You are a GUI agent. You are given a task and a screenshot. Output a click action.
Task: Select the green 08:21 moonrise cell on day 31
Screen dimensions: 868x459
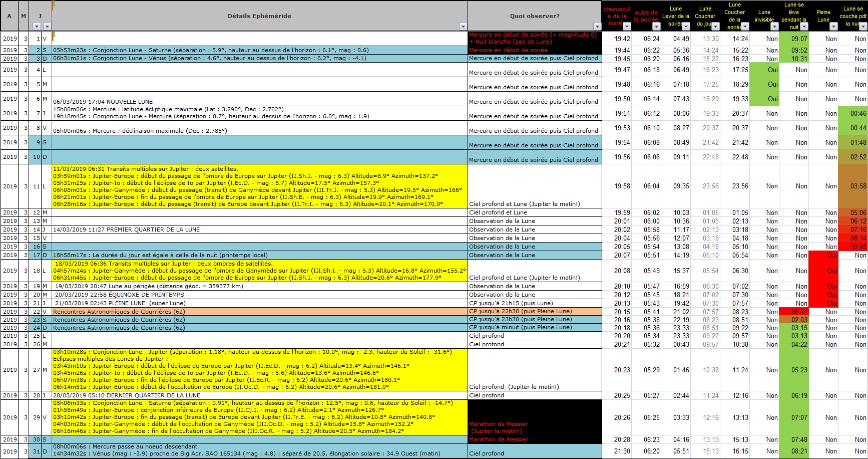[x=794, y=451]
